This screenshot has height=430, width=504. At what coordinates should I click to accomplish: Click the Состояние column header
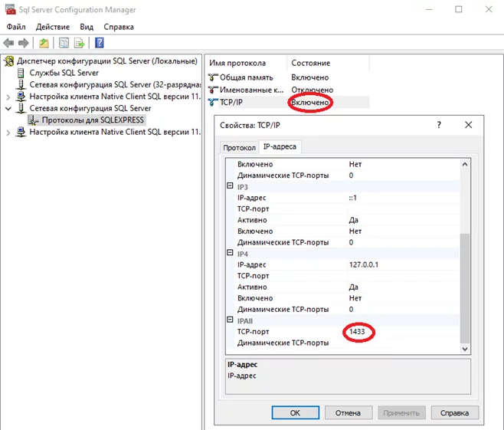click(x=310, y=63)
